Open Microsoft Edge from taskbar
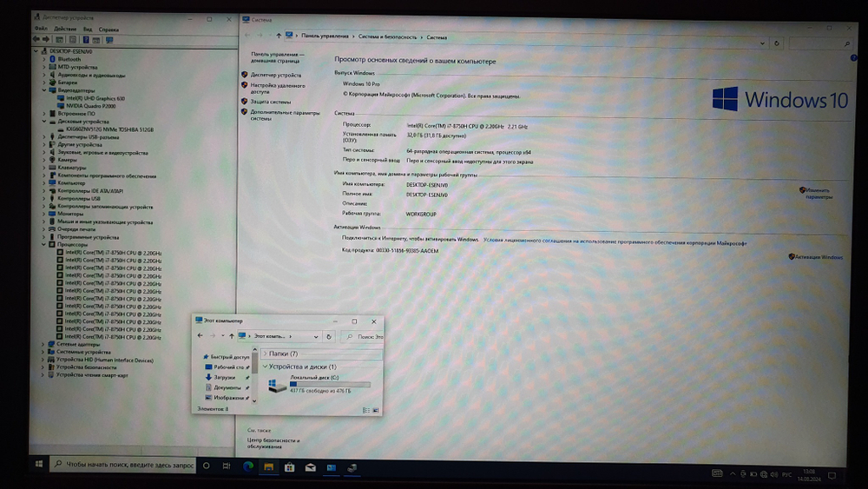The image size is (868, 489). pyautogui.click(x=248, y=466)
